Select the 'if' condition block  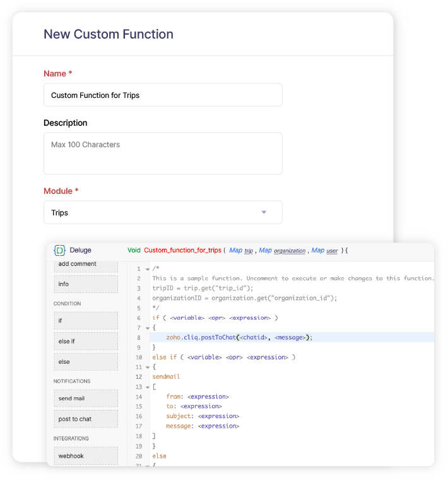[x=86, y=320]
